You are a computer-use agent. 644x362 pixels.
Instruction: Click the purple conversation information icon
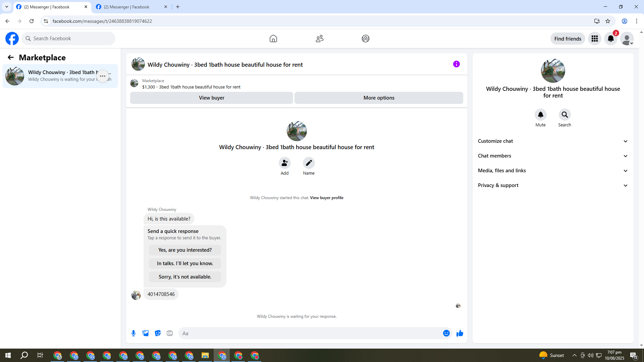tap(456, 64)
